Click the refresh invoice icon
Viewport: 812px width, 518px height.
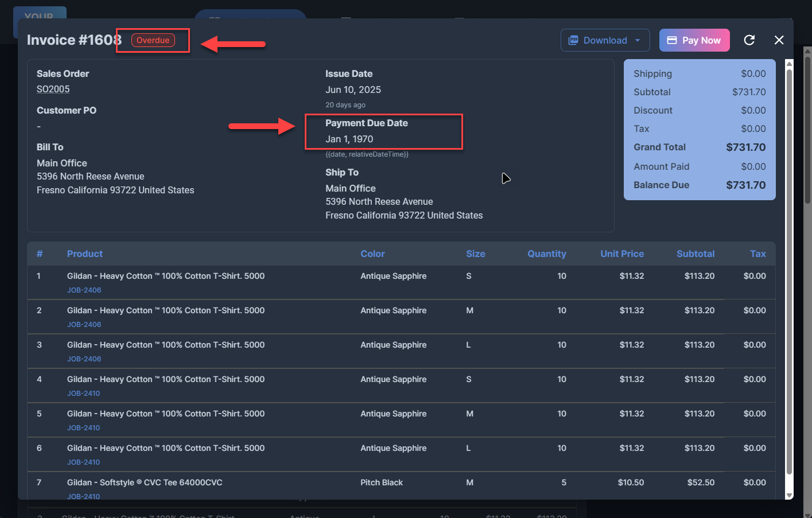pos(749,40)
